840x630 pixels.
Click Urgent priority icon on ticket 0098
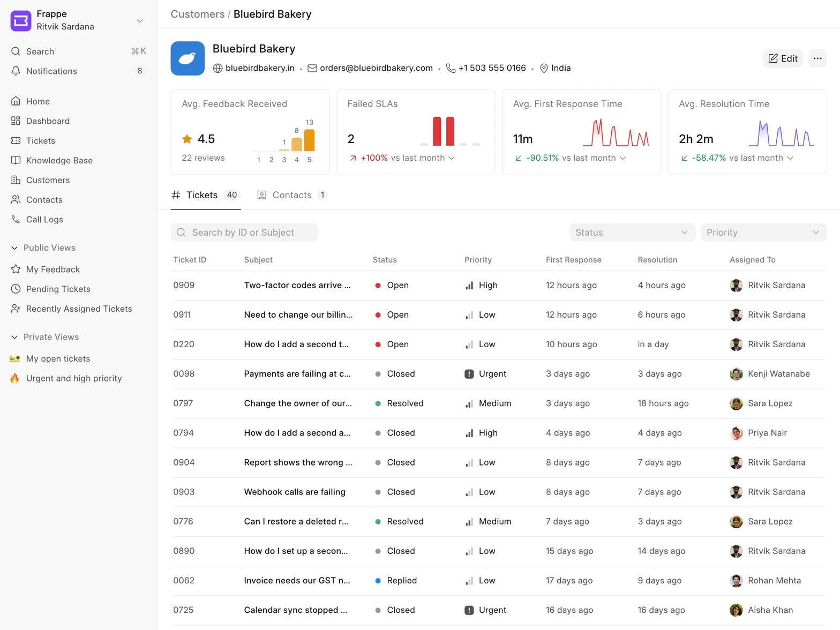(x=469, y=374)
